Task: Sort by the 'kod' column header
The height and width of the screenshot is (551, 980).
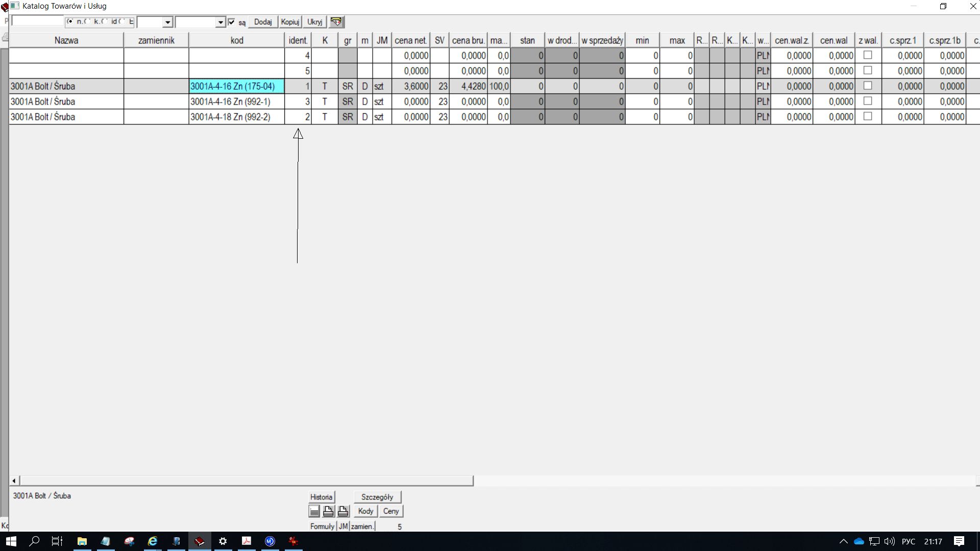Action: (236, 40)
